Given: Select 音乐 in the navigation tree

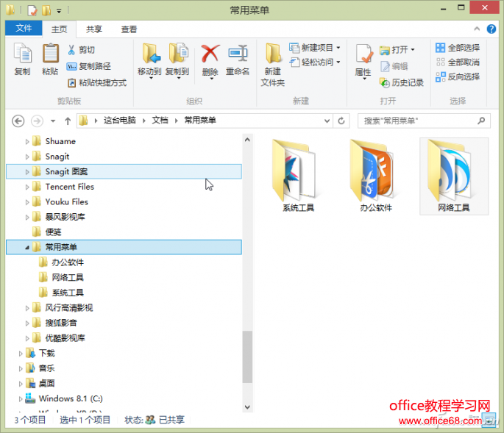Looking at the screenshot, I should click(47, 368).
